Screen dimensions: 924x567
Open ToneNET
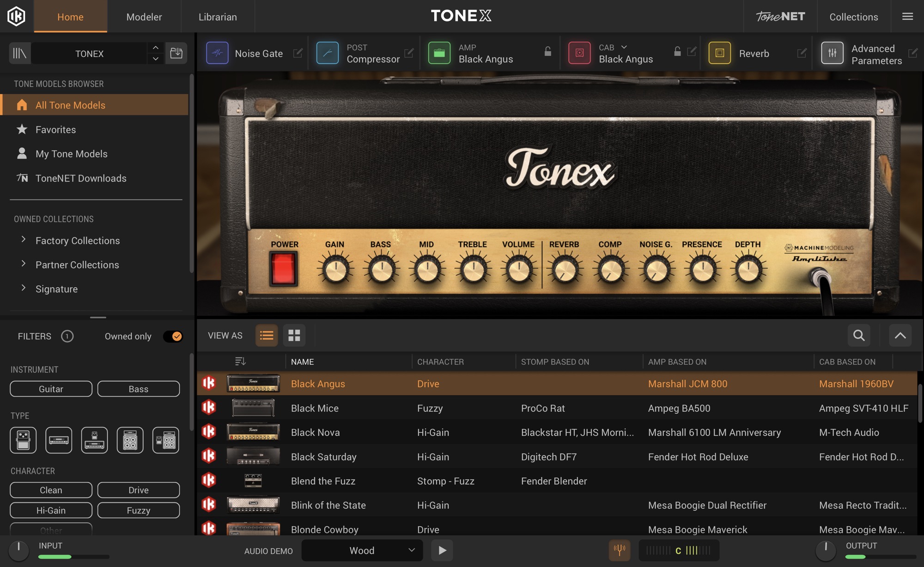point(780,17)
